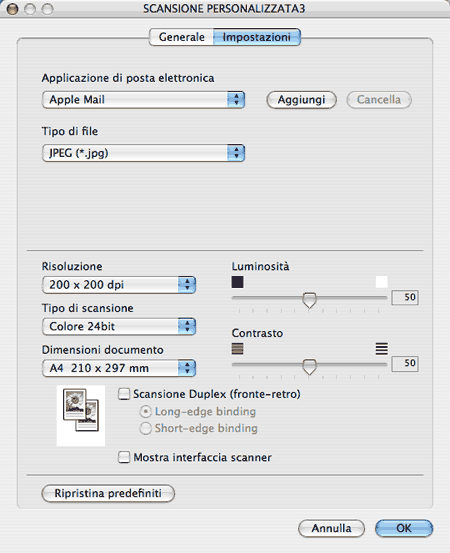Viewport: 450px width, 553px height.
Task: Click the Aggiungi button
Action: [x=301, y=100]
